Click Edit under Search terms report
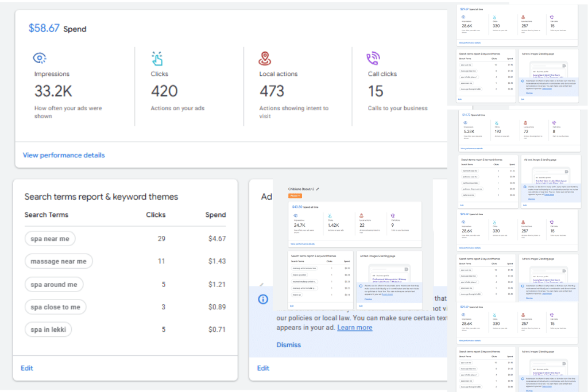588x392 pixels. [x=26, y=368]
